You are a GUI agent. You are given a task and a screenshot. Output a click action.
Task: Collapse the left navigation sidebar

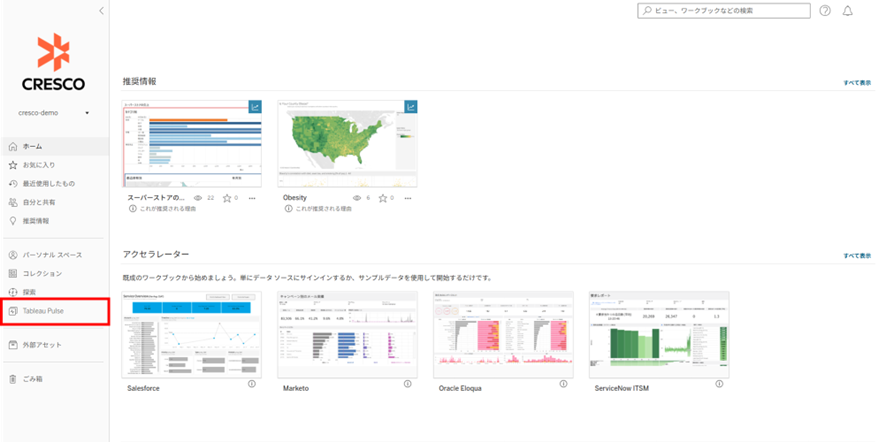pyautogui.click(x=101, y=10)
